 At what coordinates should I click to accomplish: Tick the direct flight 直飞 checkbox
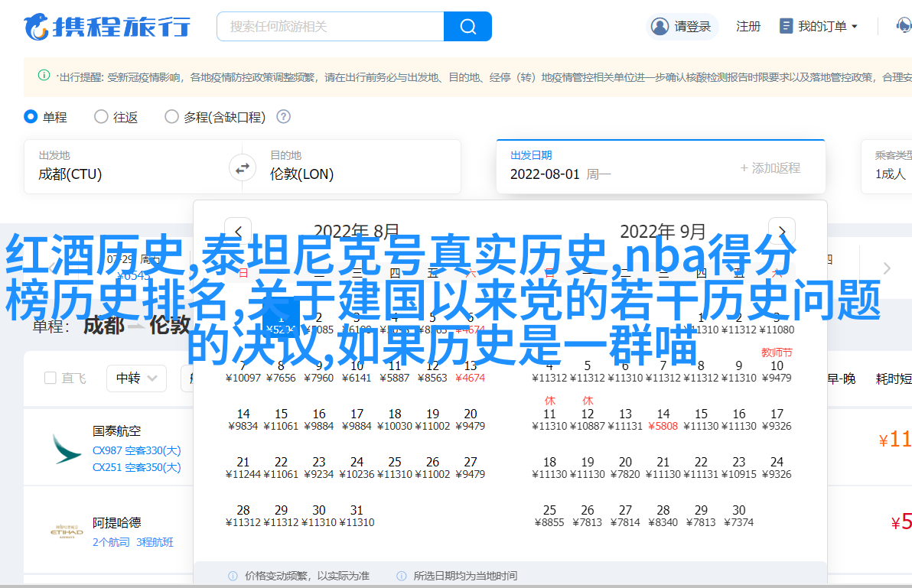point(50,378)
